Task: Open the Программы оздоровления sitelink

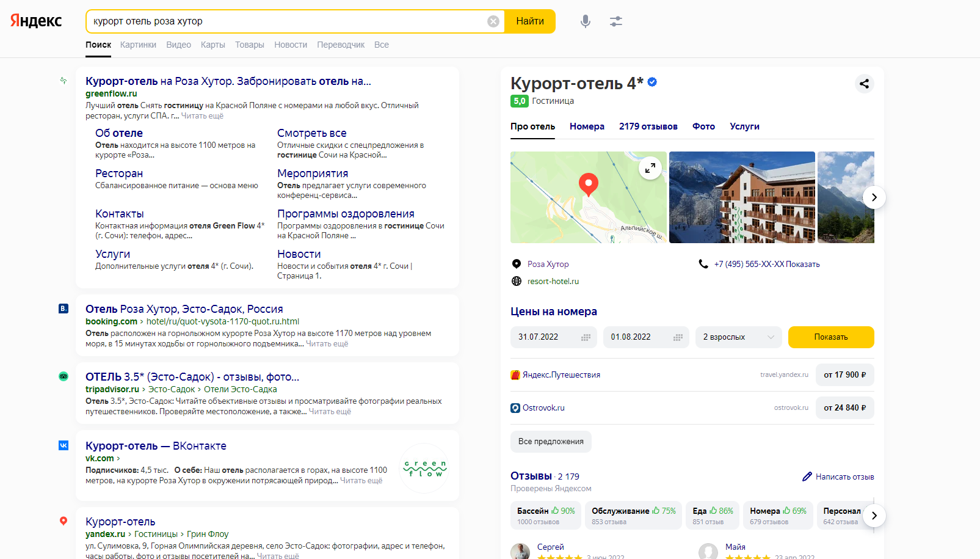Action: click(346, 214)
